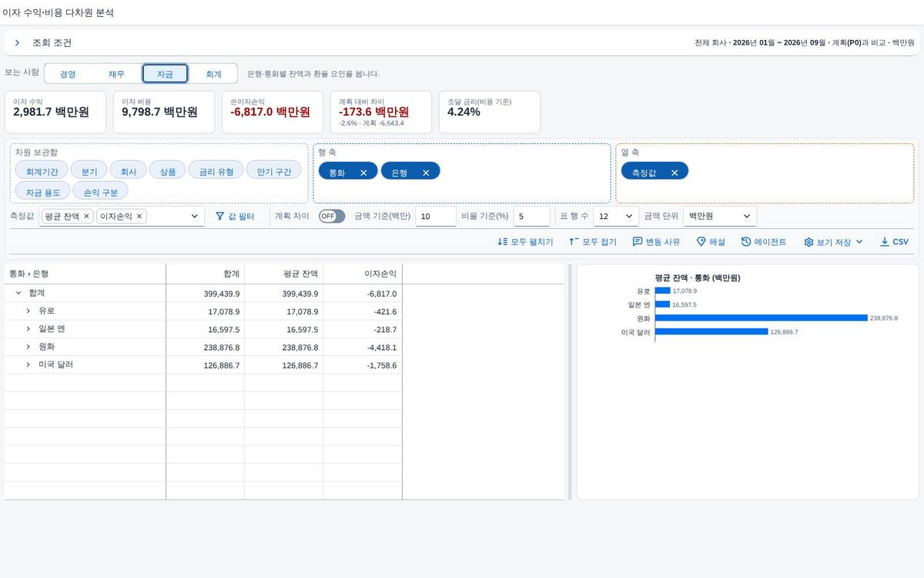
Task: Click the 합계 column header
Action: [205, 274]
